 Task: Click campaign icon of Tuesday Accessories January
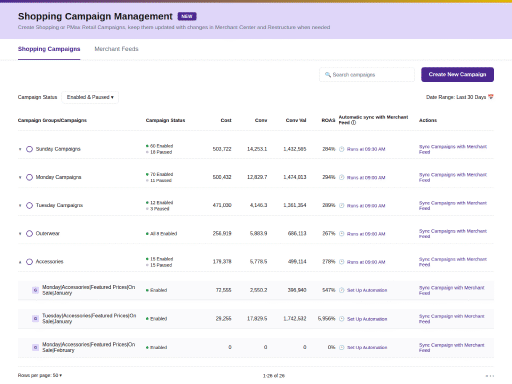(x=35, y=319)
